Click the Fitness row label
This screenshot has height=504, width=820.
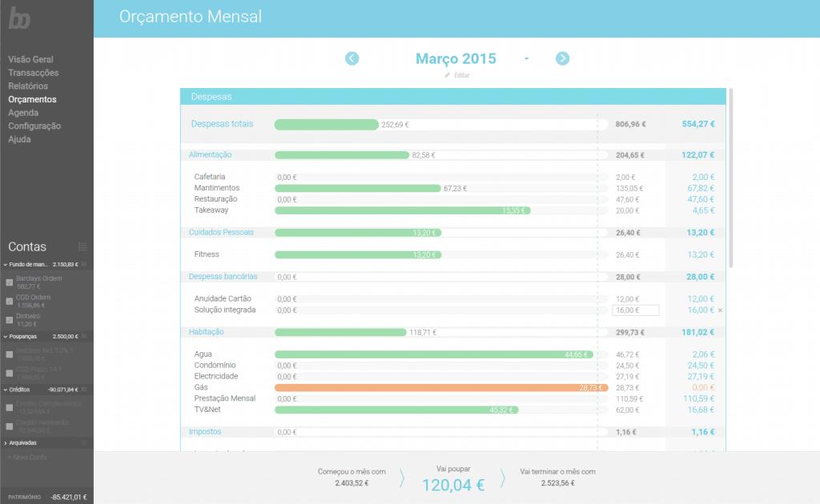pos(207,254)
